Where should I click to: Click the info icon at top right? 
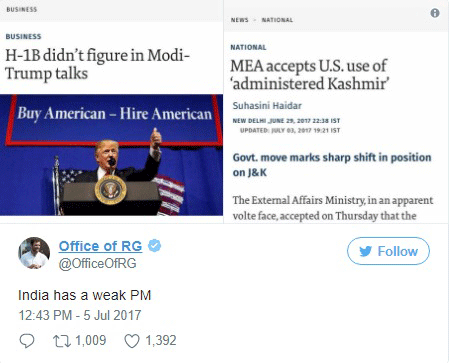[x=435, y=13]
